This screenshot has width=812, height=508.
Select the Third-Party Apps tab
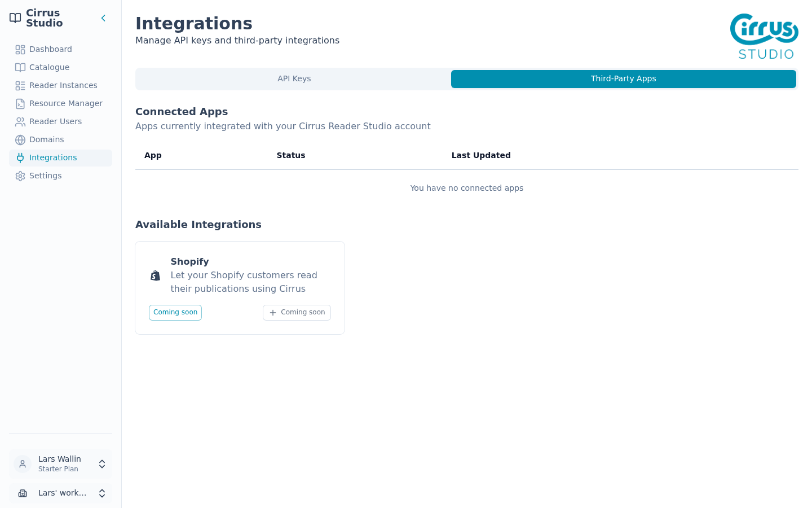tap(624, 79)
